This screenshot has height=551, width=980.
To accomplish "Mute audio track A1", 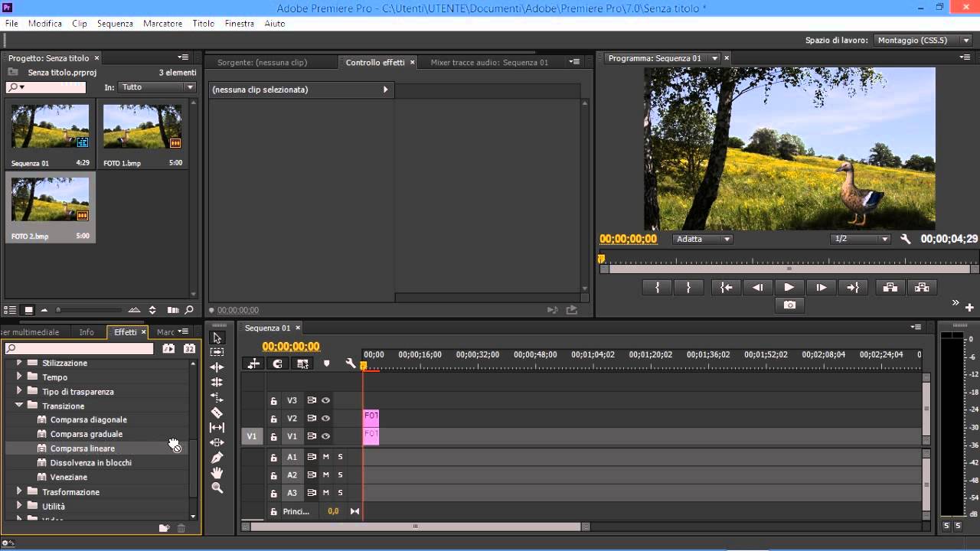I will coord(325,457).
